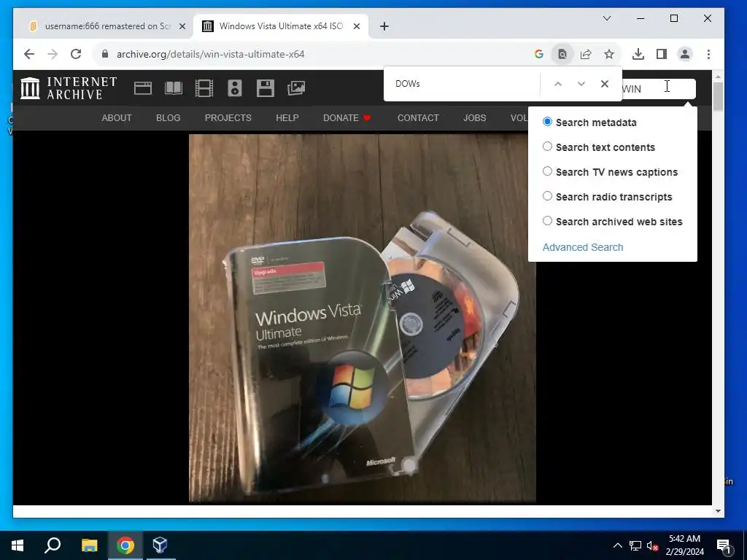Open the Images icon in Archive header
The width and height of the screenshot is (747, 560).
[296, 88]
